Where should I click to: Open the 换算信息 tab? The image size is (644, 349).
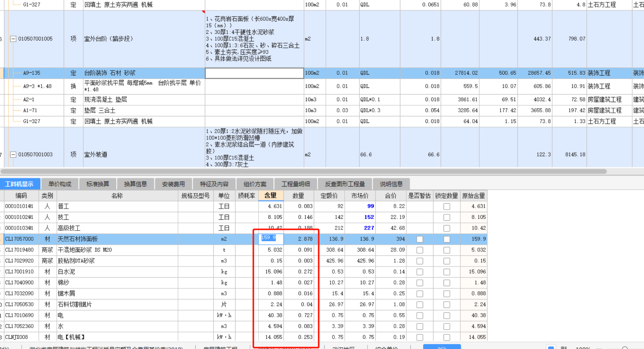coord(135,184)
